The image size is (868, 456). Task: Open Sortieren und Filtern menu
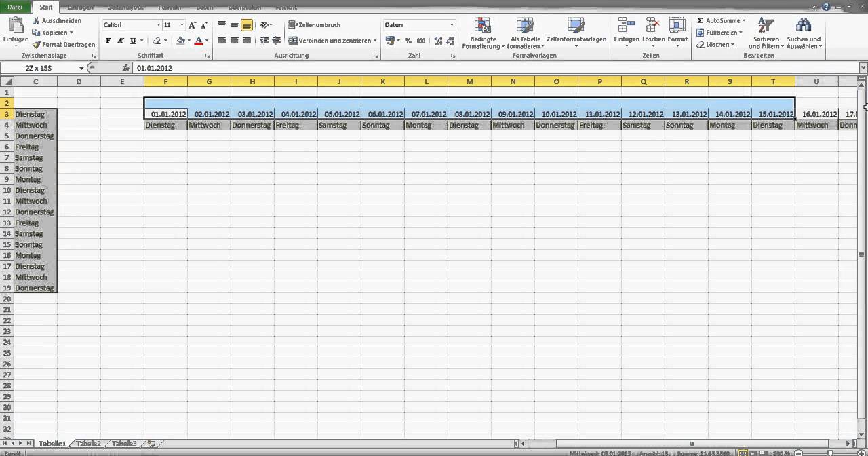click(766, 33)
